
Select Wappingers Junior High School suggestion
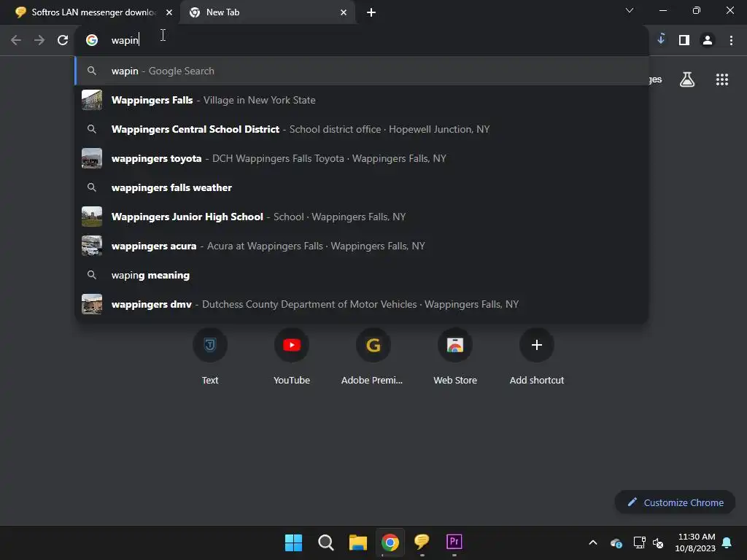click(362, 217)
